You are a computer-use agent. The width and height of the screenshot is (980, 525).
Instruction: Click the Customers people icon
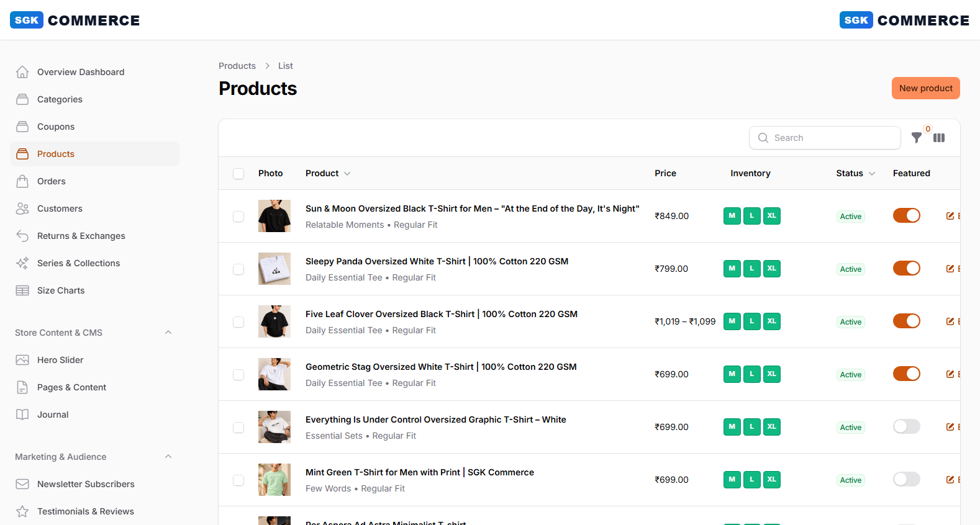pyautogui.click(x=22, y=209)
